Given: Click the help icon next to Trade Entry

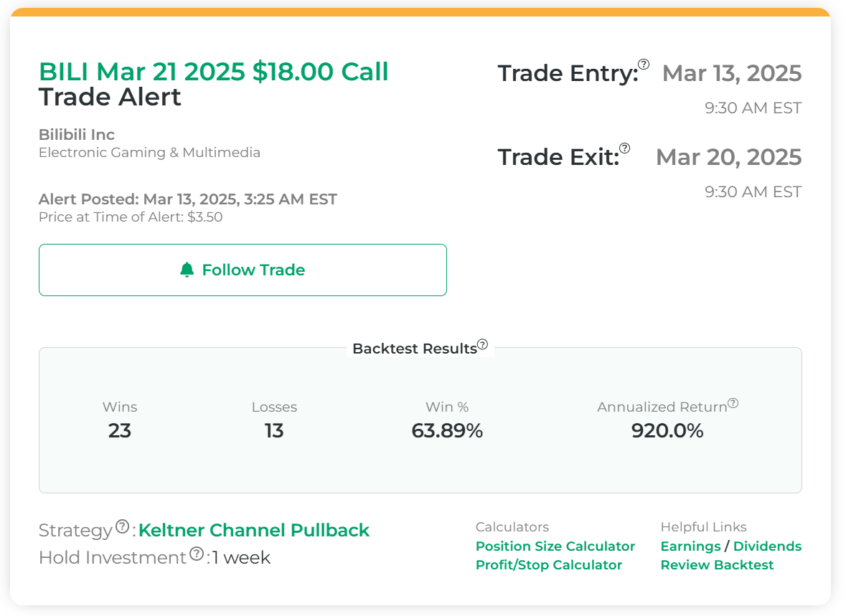Looking at the screenshot, I should [644, 64].
